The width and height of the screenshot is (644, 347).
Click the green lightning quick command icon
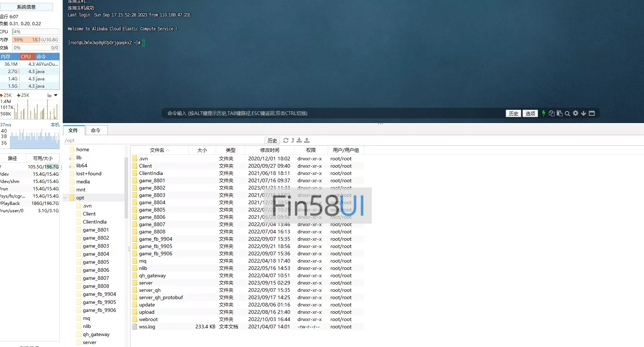tap(544, 113)
